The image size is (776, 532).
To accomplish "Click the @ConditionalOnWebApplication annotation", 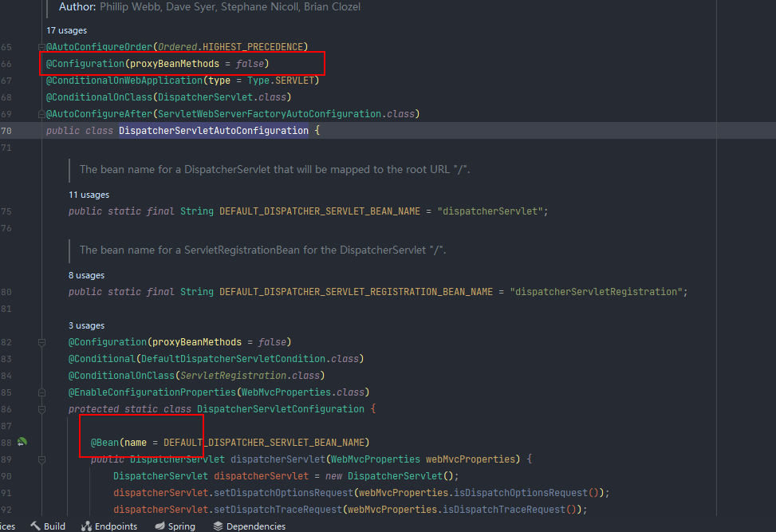I will [x=124, y=81].
